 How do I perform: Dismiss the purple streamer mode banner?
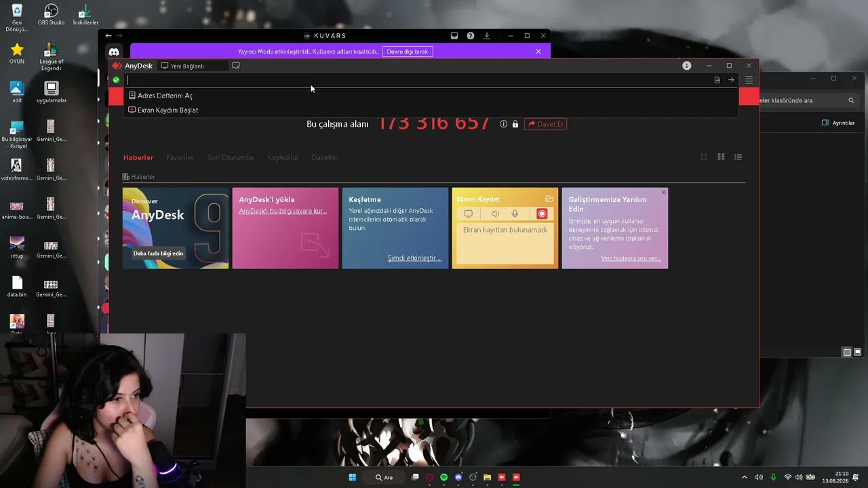538,52
